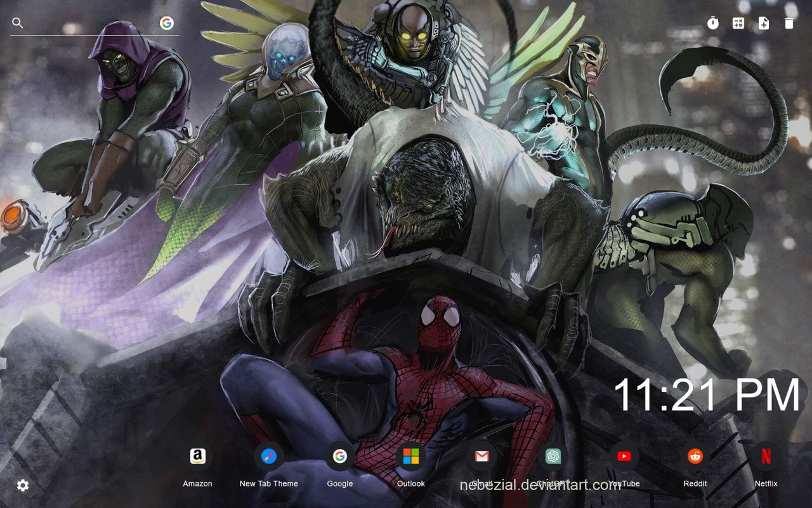
Task: Add a new note
Action: click(x=764, y=23)
